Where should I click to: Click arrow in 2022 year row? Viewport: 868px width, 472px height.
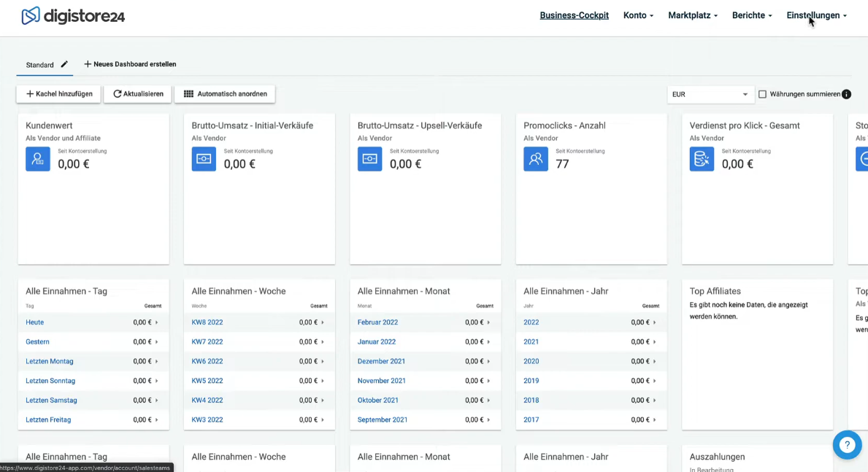(654, 322)
